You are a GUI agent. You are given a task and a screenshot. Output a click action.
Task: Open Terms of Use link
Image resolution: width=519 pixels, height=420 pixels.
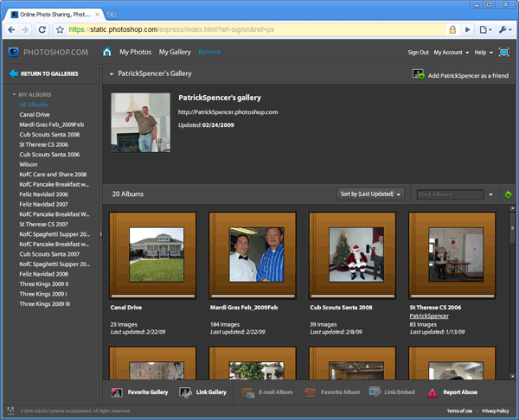[x=459, y=411]
